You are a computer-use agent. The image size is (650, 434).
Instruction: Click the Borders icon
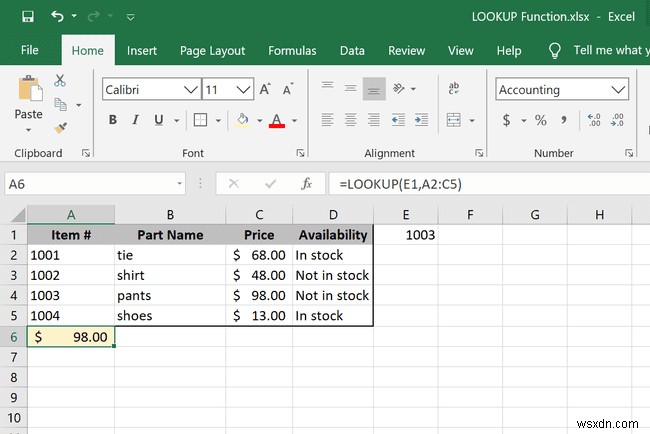point(200,120)
